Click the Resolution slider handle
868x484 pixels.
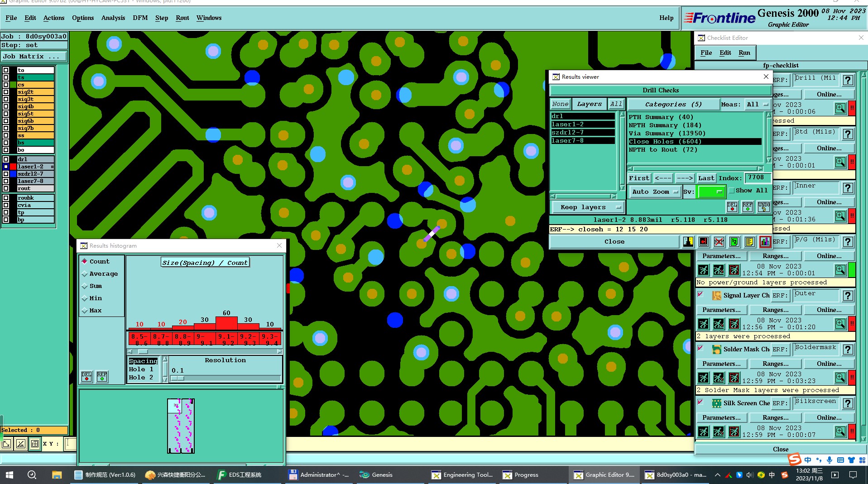(x=177, y=378)
